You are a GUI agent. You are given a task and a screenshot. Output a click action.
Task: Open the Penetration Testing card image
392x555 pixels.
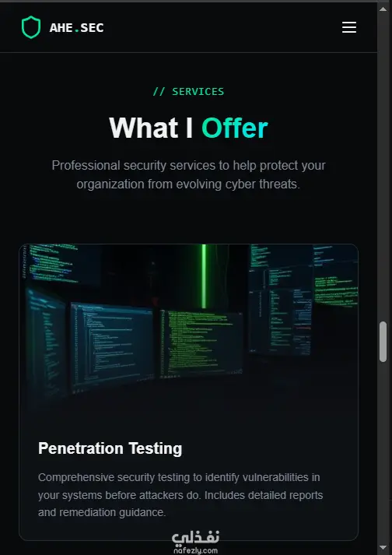tap(188, 325)
